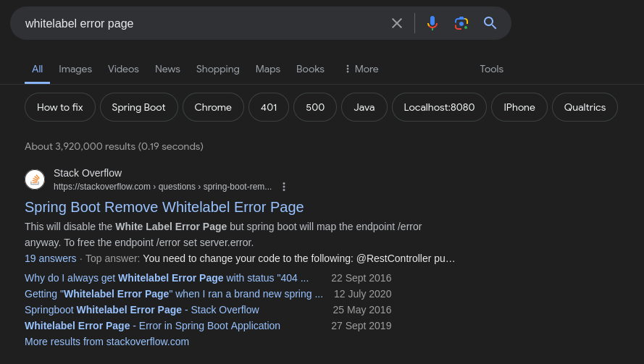Apply the Chrome filter chip
This screenshot has width=644, height=364.
213,107
